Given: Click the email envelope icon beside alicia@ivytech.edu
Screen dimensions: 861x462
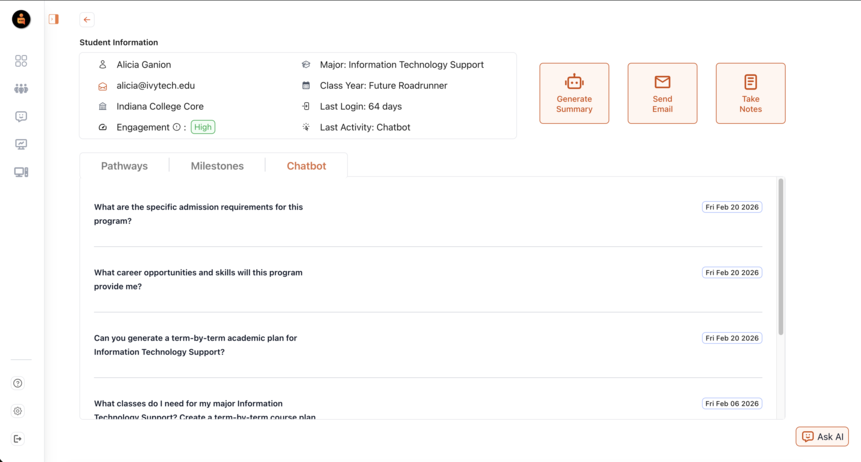Looking at the screenshot, I should pyautogui.click(x=103, y=86).
